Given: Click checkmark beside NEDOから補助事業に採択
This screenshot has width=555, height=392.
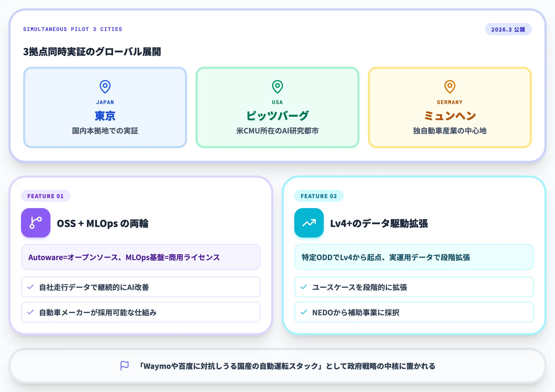Looking at the screenshot, I should [304, 312].
